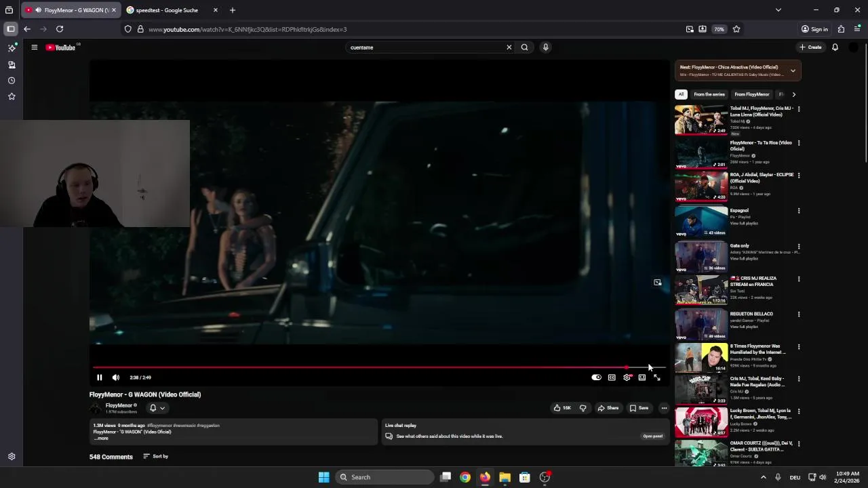Switch the player to theater mode
This screenshot has width=868, height=488.
[642, 378]
